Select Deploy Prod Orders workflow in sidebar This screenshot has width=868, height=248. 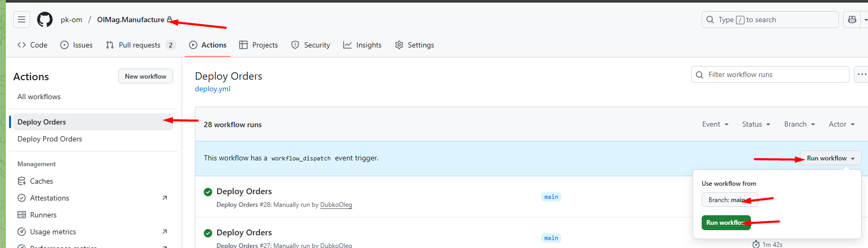50,139
